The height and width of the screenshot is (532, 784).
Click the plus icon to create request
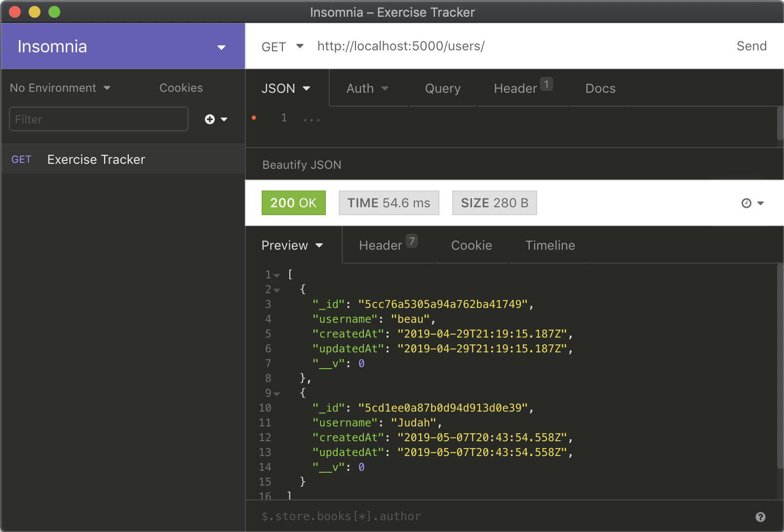pyautogui.click(x=210, y=119)
